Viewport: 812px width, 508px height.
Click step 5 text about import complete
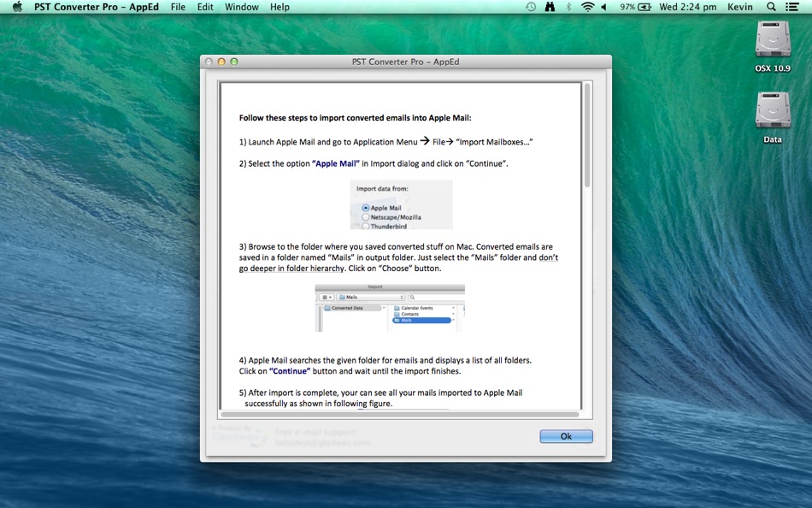380,399
